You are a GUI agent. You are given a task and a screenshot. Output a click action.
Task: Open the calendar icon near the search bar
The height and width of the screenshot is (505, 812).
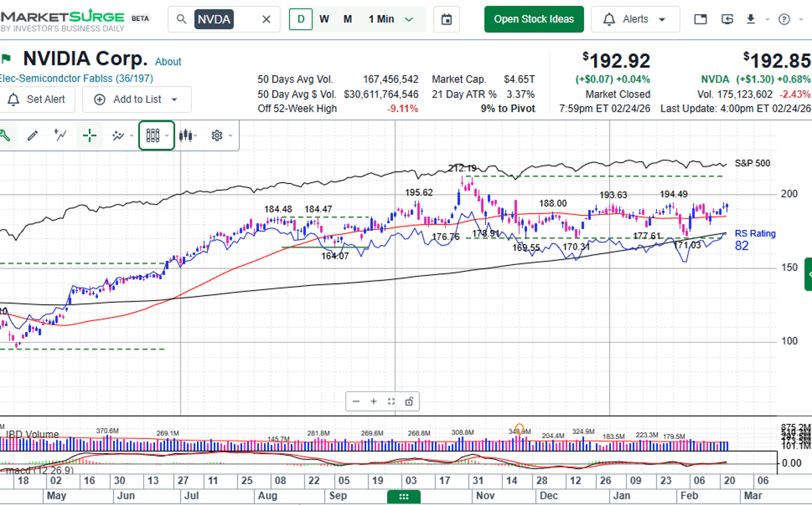pos(446,19)
